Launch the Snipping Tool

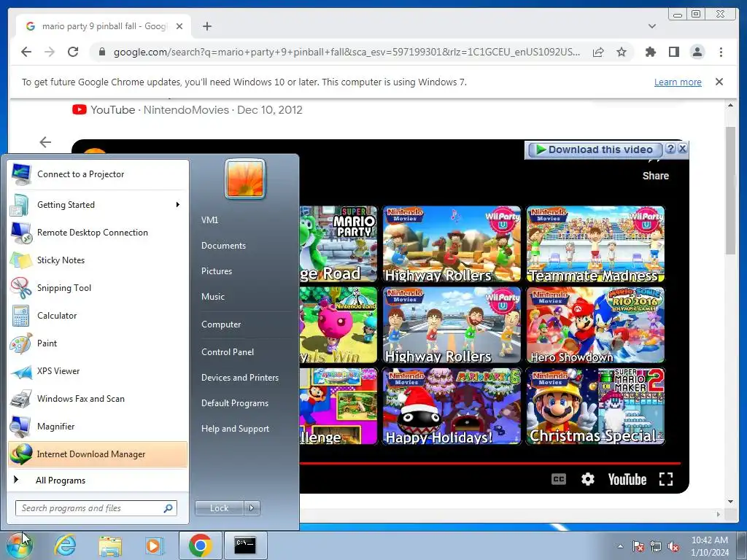[x=98, y=287]
